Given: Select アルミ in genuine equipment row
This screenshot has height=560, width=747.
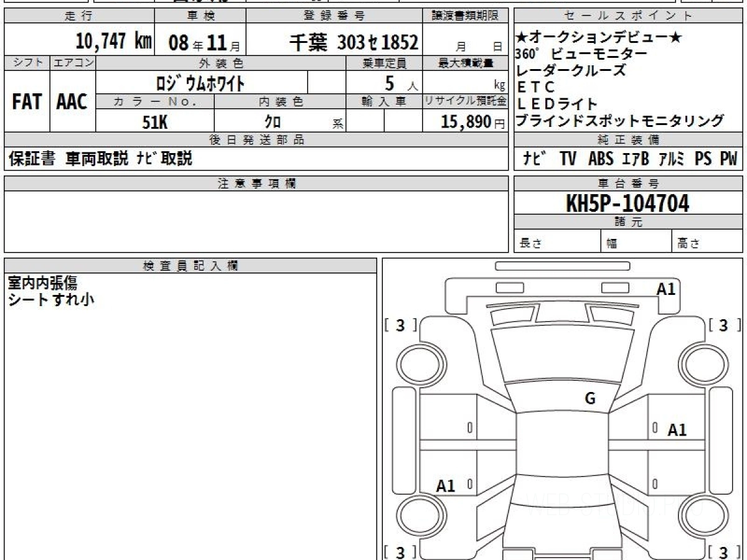Looking at the screenshot, I should [671, 159].
